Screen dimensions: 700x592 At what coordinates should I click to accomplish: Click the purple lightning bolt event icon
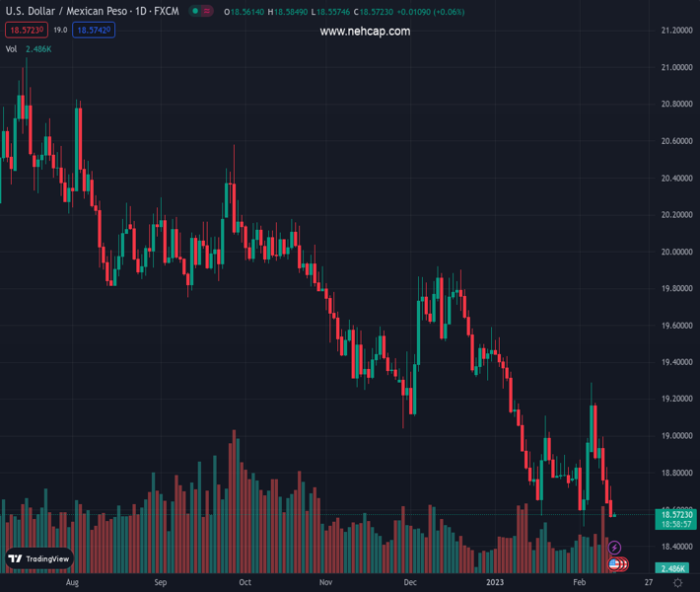615,548
